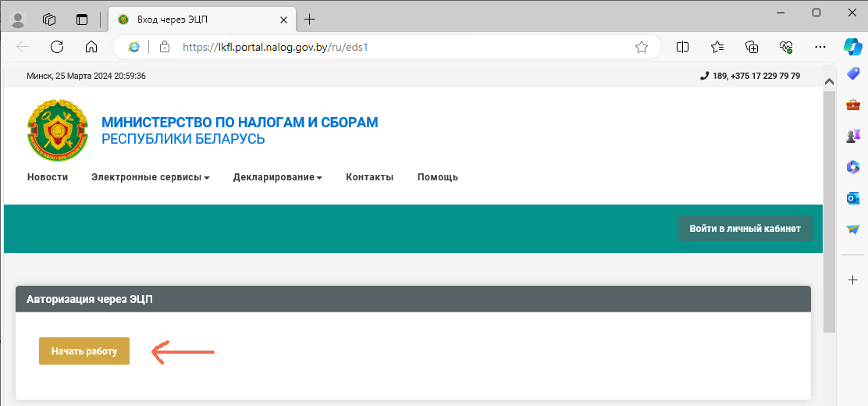
Task: Click 'РЕСПУБЛИКИ БЕЛАРУСЬ' subtitle text
Action: point(183,139)
